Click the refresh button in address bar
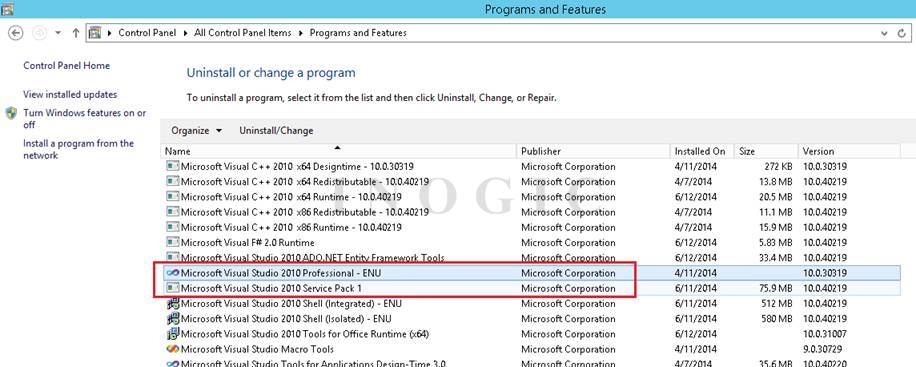This screenshot has height=367, width=916. click(x=901, y=33)
